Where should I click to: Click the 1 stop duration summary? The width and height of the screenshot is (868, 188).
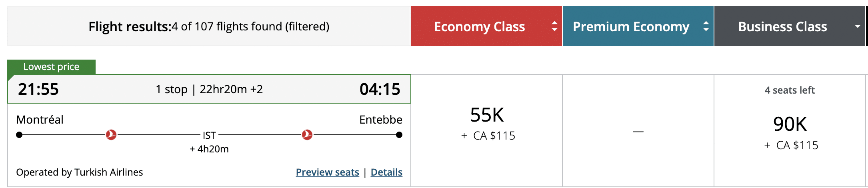[x=209, y=89]
